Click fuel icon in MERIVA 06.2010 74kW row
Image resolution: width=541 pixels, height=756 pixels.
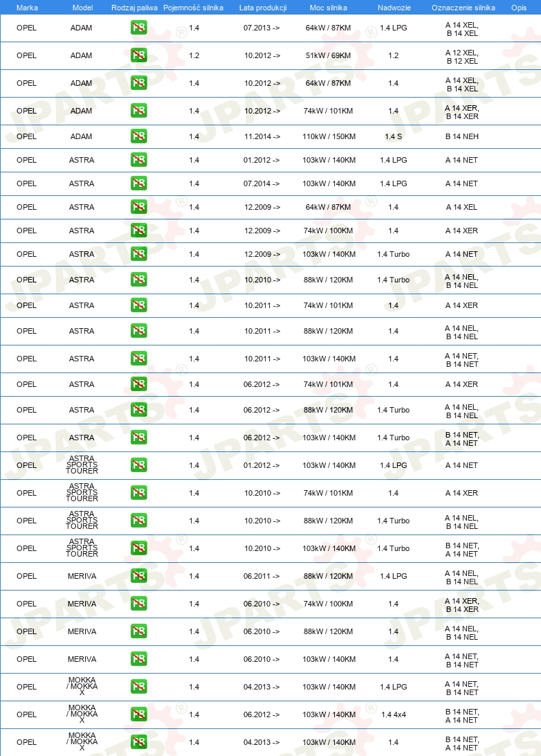(139, 604)
